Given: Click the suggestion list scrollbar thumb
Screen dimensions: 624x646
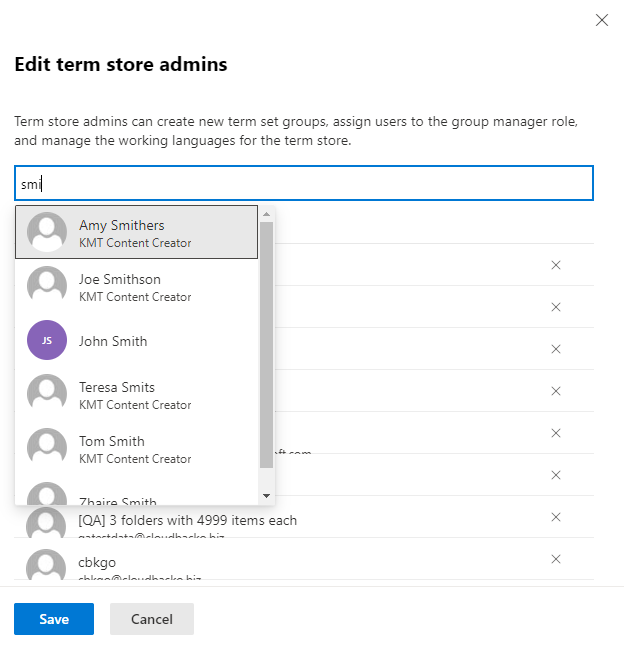Looking at the screenshot, I should pos(266,345).
